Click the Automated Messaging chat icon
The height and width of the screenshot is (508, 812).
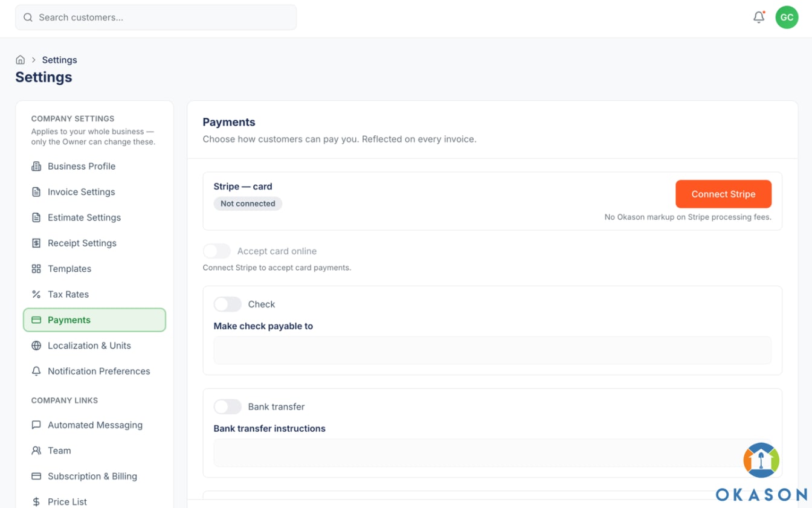click(x=36, y=425)
